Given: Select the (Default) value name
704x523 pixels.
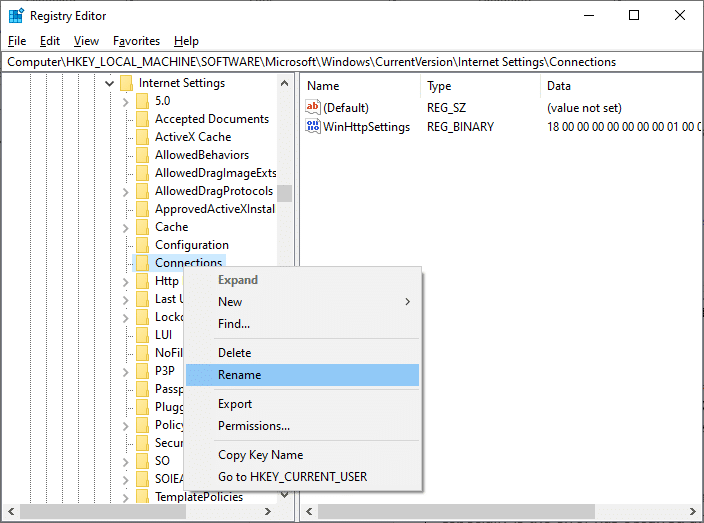Looking at the screenshot, I should [346, 108].
